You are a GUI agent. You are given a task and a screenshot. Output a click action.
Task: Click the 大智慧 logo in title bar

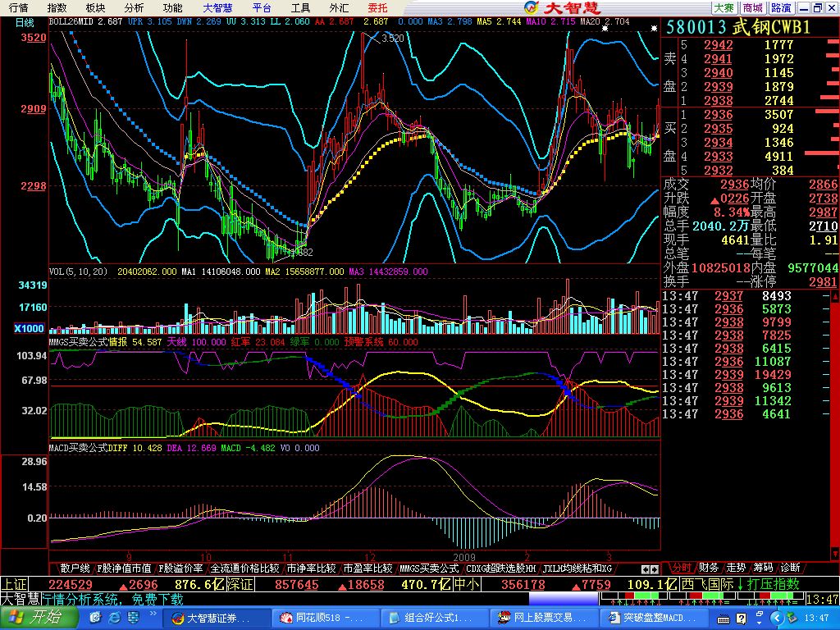coord(563,7)
